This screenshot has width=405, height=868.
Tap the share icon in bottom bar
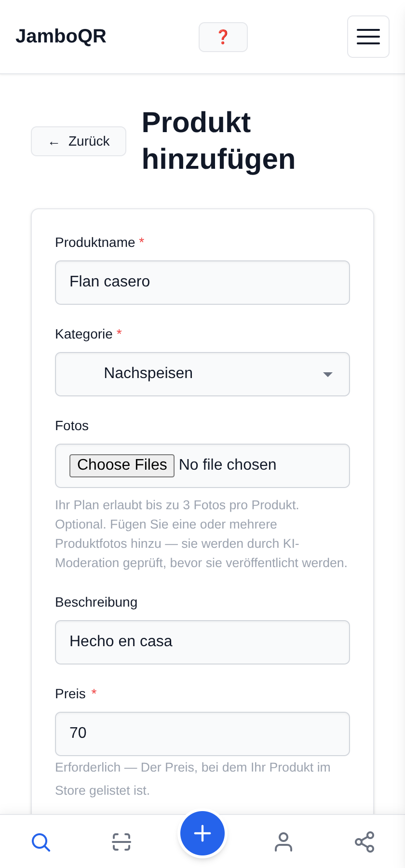point(364,842)
